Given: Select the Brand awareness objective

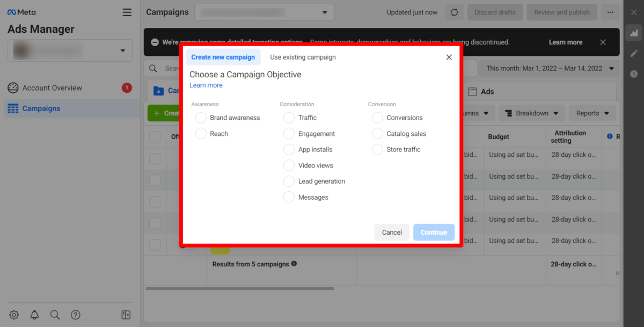Looking at the screenshot, I should point(201,118).
